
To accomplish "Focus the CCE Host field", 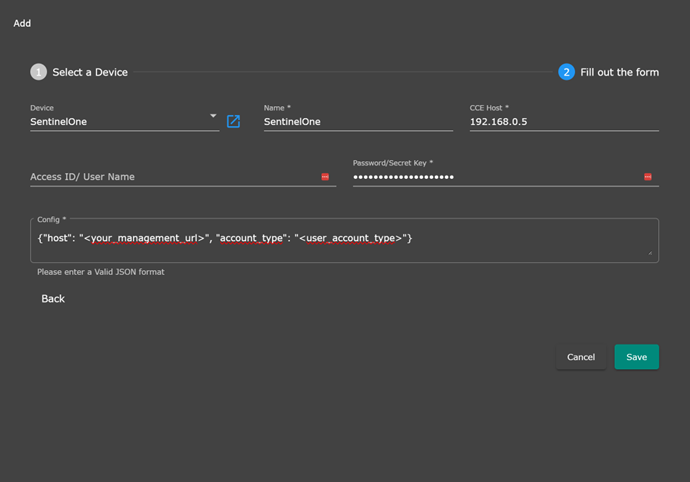I will tap(564, 121).
